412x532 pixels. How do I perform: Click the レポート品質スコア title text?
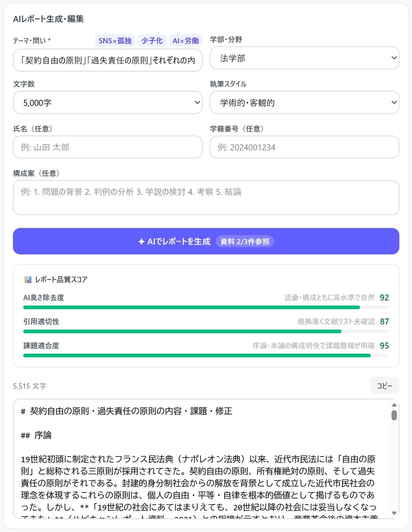(x=61, y=279)
